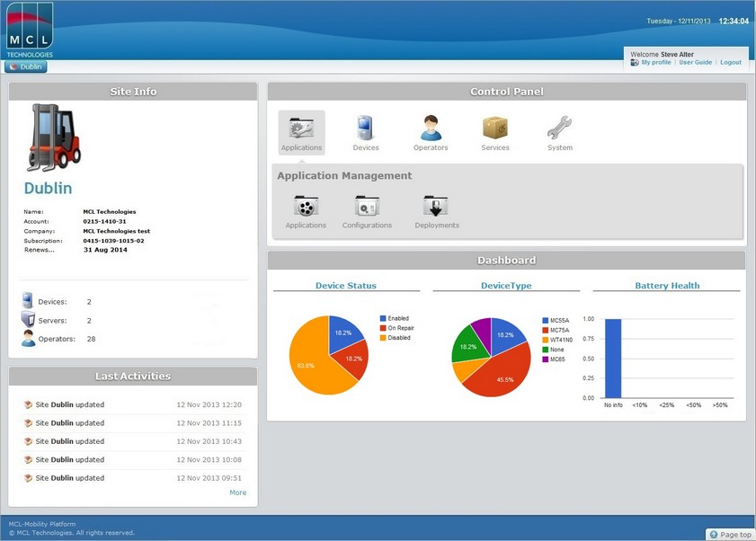This screenshot has height=541, width=756.
Task: Click the activity icon for 11:15 update
Action: [28, 423]
